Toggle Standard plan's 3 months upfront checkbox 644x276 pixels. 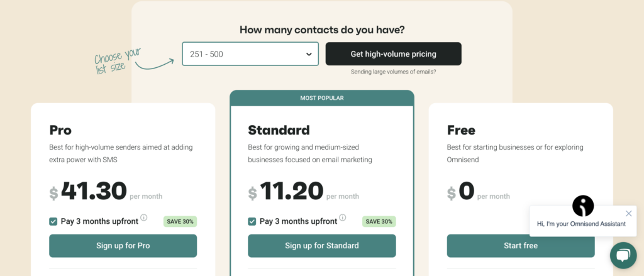(252, 221)
